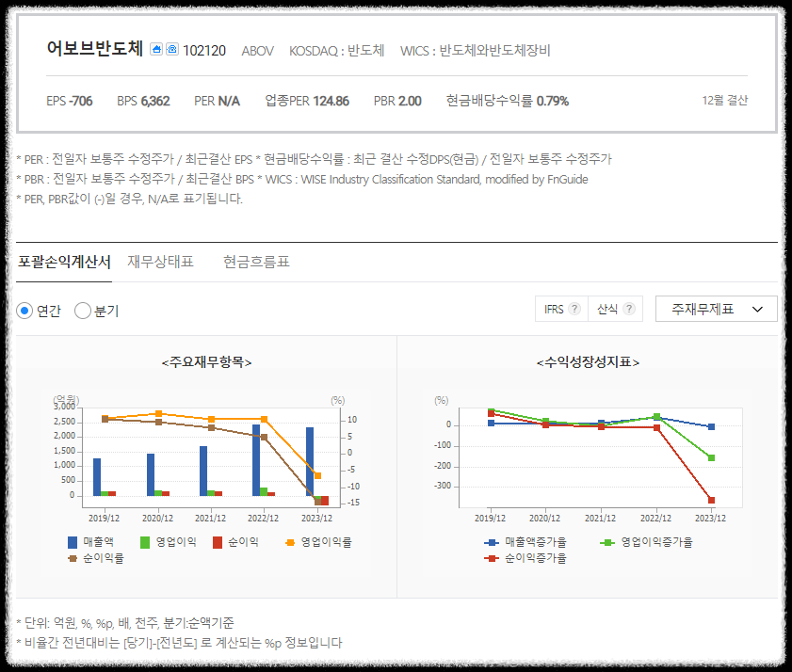Image resolution: width=792 pixels, height=672 pixels.
Task: Click the ABOV ticker text
Action: pyautogui.click(x=258, y=51)
